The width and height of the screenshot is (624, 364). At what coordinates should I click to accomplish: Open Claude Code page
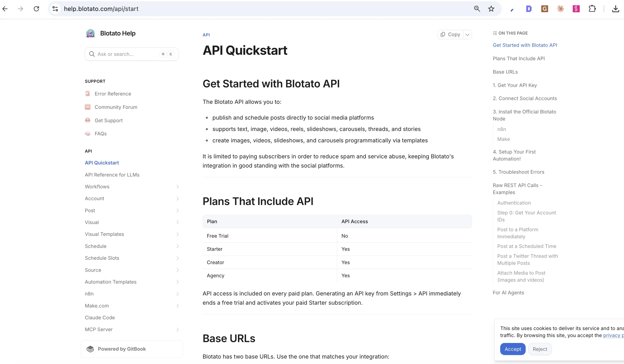pos(100,318)
